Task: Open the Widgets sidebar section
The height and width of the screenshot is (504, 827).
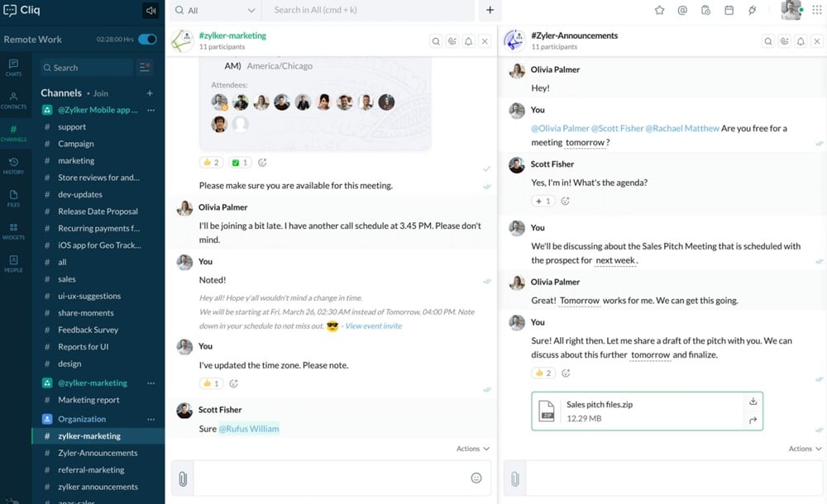Action: [14, 231]
